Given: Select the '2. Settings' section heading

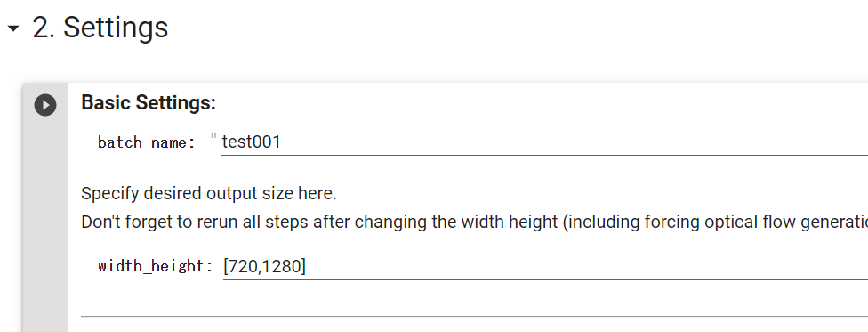Looking at the screenshot, I should [x=100, y=28].
